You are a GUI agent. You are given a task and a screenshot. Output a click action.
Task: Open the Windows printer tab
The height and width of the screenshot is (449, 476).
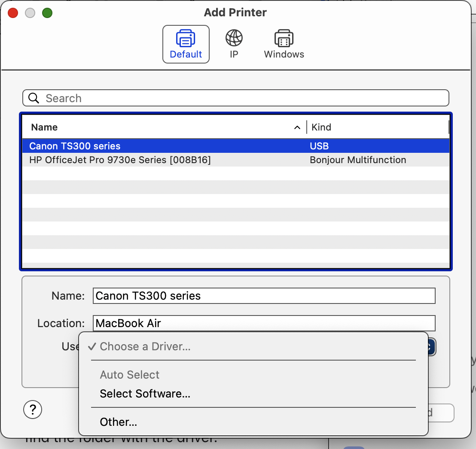click(284, 44)
